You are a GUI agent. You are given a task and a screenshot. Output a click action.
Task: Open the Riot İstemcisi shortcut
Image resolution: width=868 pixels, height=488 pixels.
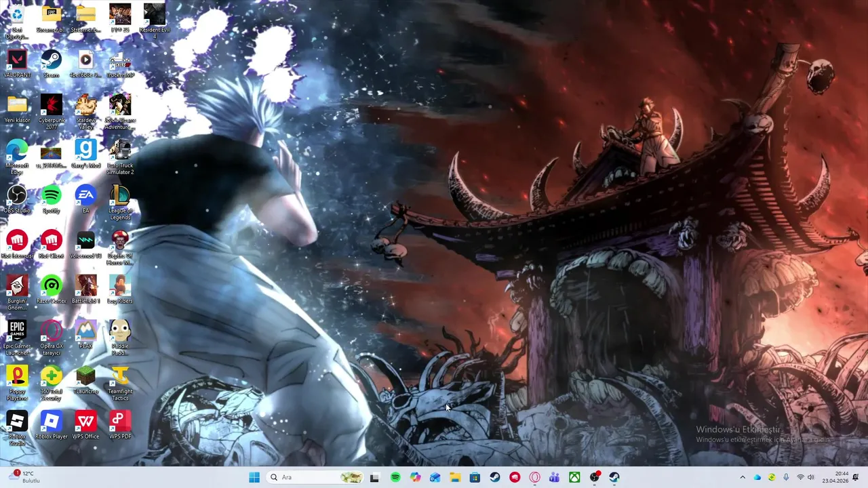click(x=17, y=245)
